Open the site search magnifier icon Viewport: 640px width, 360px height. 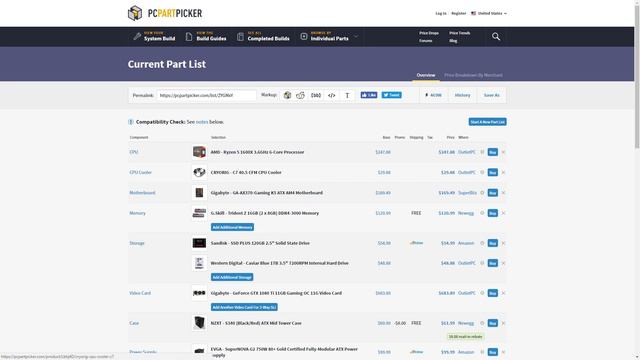click(x=496, y=37)
